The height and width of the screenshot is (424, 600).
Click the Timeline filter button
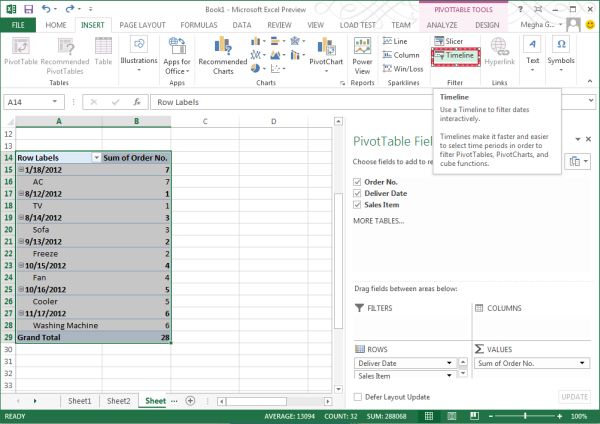(456, 56)
